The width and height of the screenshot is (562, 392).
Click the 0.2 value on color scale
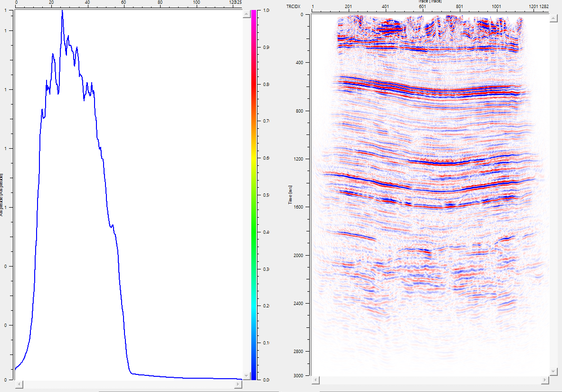[x=266, y=306]
